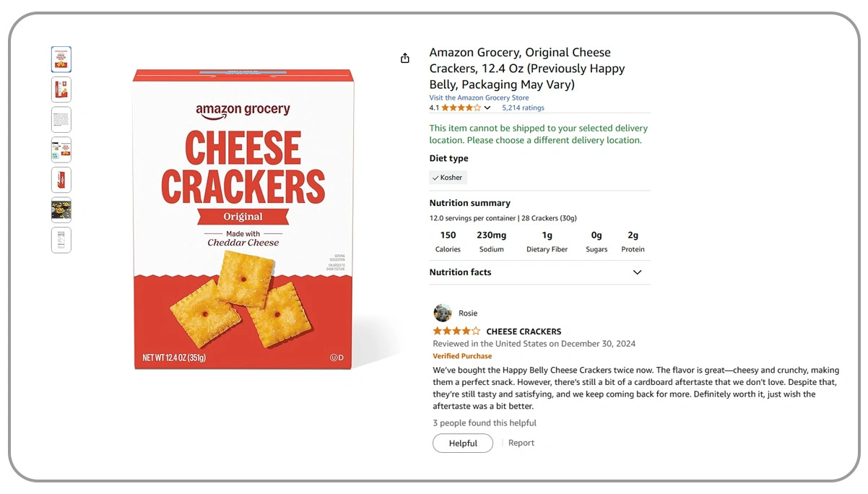Select the crackers lifestyle photo thumbnail
The width and height of the screenshot is (868, 494).
pyautogui.click(x=61, y=210)
